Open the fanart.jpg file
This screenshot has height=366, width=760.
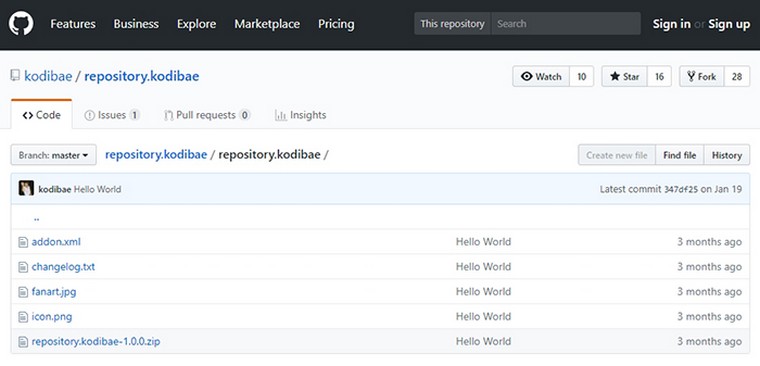54,292
